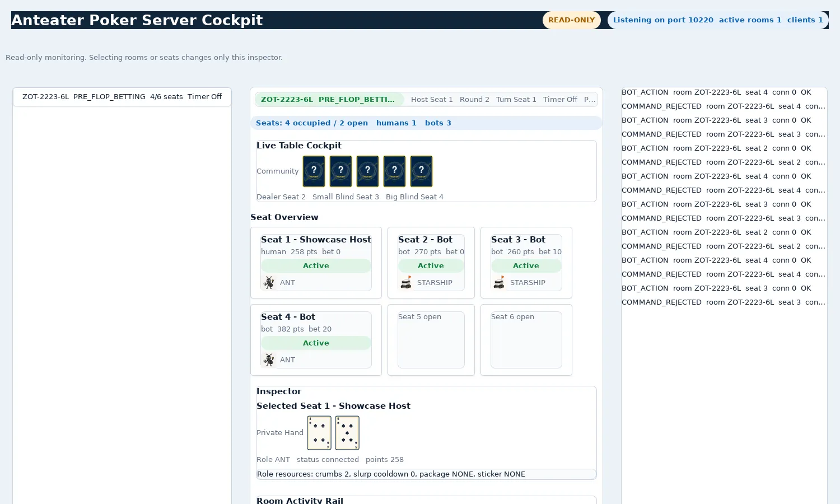Screen dimensions: 840x504
Task: Click the 'active rooms 1' header status
Action: pos(750,20)
